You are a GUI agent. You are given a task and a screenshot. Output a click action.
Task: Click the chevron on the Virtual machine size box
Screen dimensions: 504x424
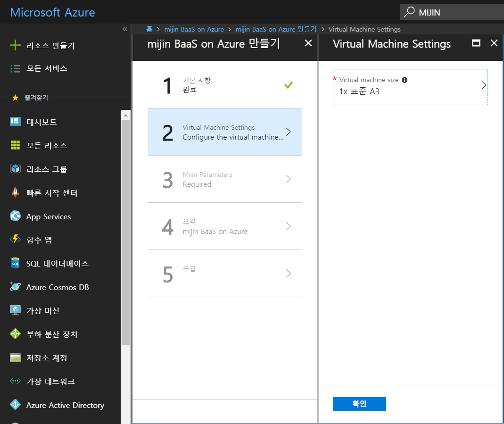484,85
